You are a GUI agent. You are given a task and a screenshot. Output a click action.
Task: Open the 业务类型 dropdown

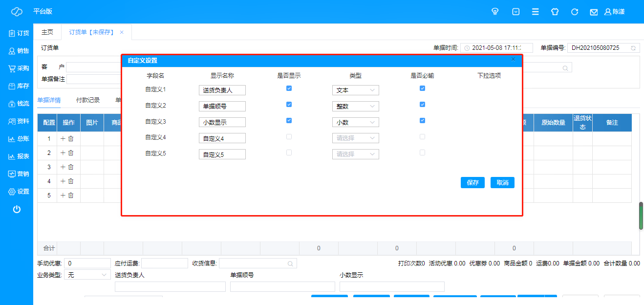click(87, 275)
